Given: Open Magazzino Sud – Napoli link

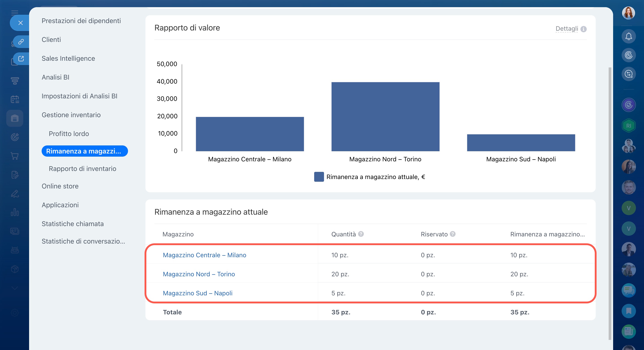Looking at the screenshot, I should pyautogui.click(x=198, y=293).
